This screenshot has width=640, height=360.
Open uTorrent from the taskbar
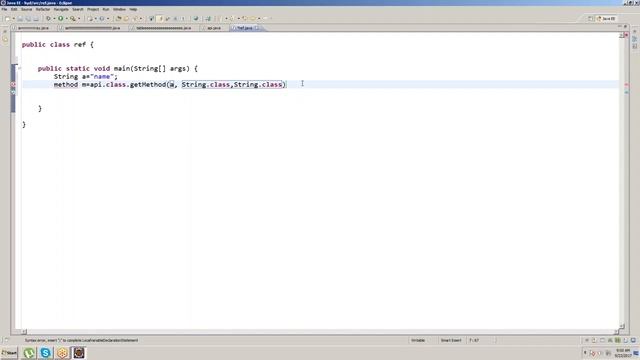point(29,353)
